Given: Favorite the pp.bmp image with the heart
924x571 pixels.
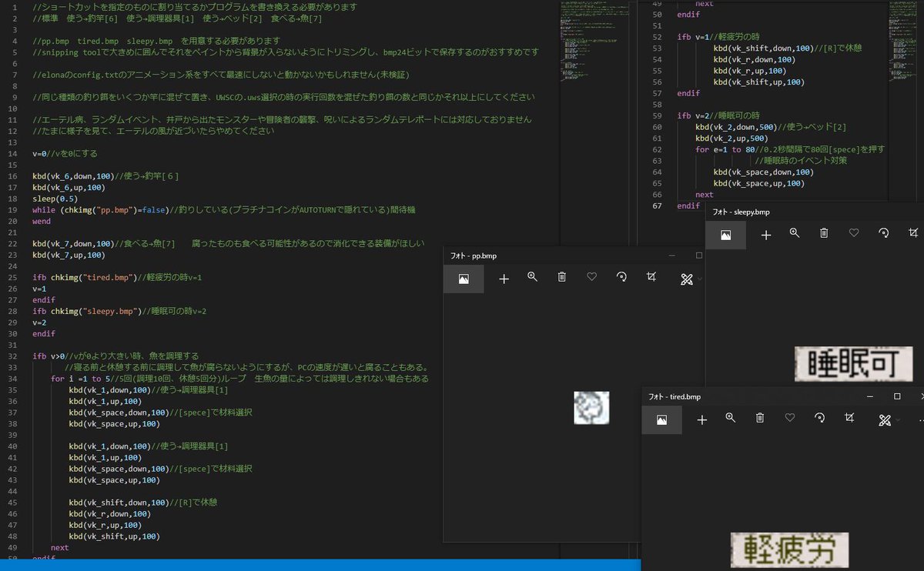Looking at the screenshot, I should pos(592,279).
